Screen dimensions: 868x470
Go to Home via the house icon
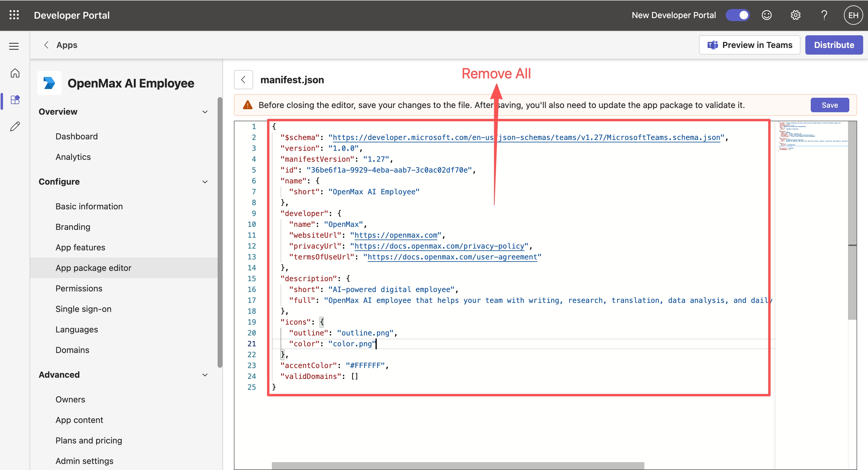point(15,73)
